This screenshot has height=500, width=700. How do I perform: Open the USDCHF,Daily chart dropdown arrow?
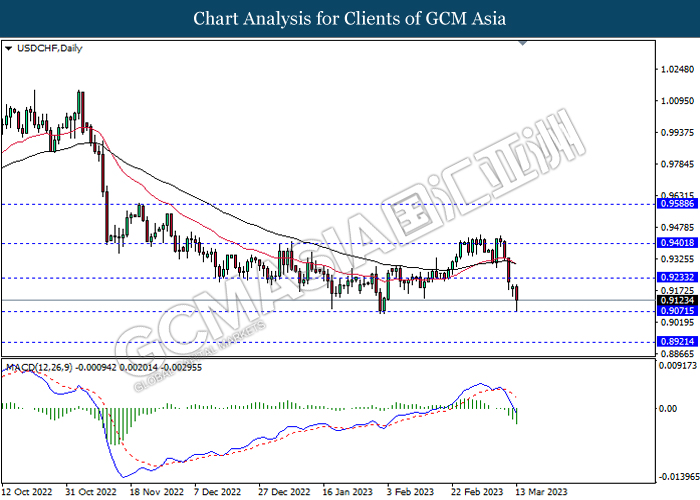click(x=8, y=48)
